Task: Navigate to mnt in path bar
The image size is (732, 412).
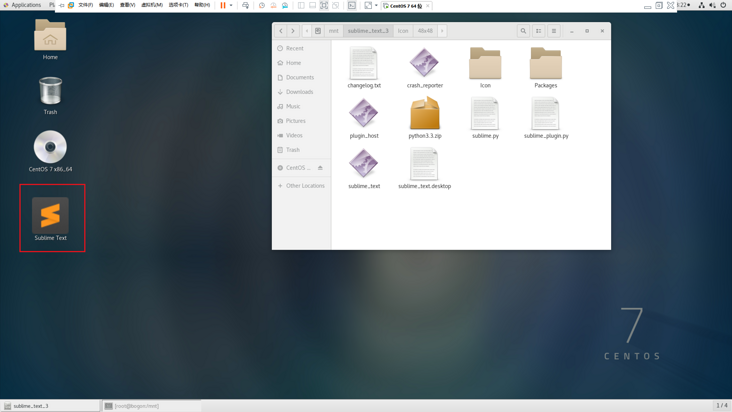Action: pyautogui.click(x=333, y=31)
